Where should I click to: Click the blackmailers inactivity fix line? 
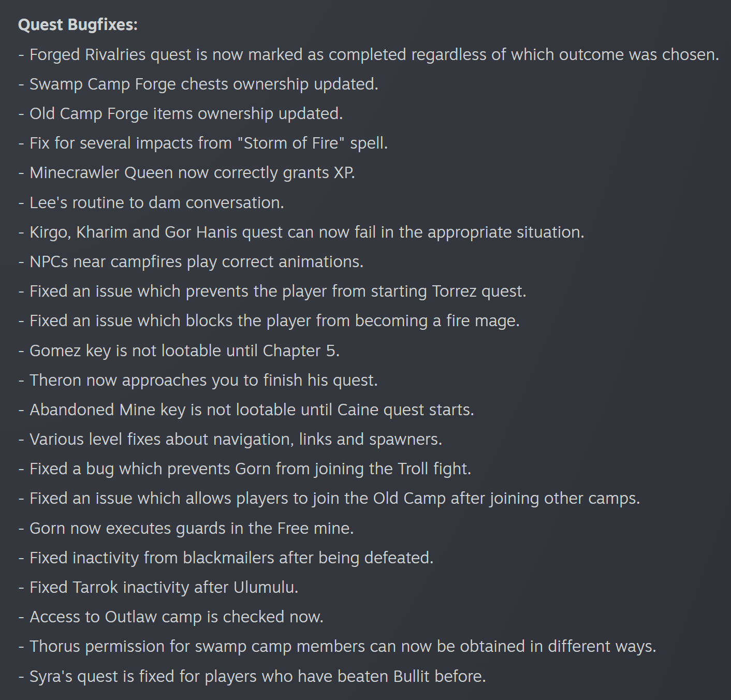pos(226,558)
